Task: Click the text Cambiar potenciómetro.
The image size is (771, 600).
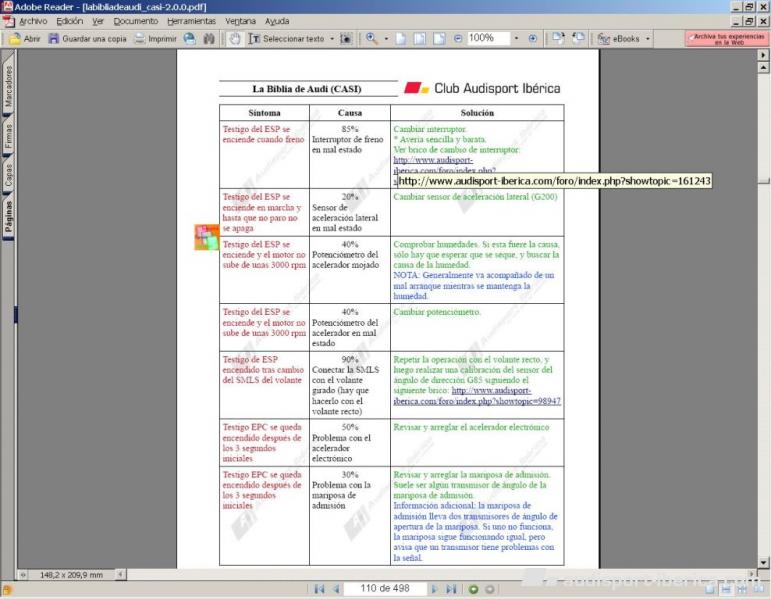Action: (x=437, y=312)
